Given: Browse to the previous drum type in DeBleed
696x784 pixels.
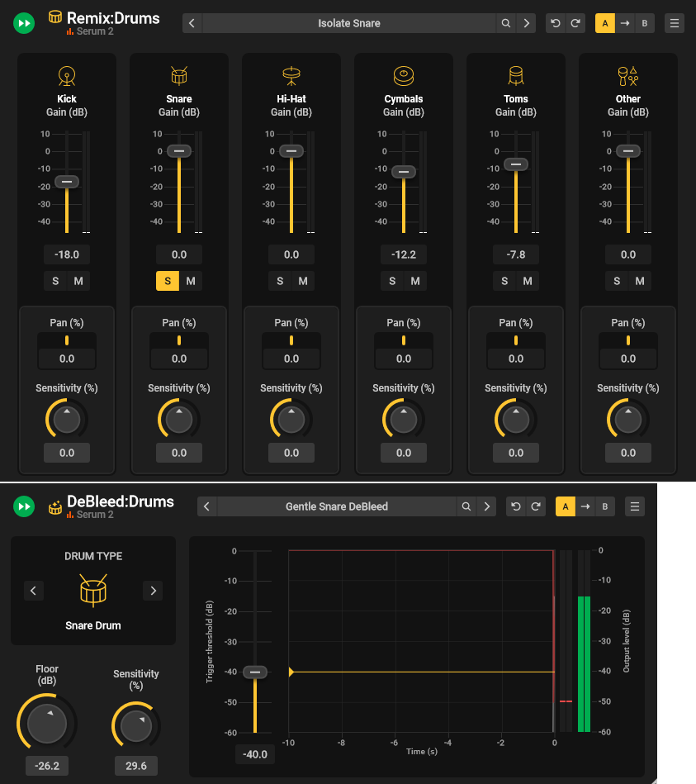Looking at the screenshot, I should [x=33, y=591].
